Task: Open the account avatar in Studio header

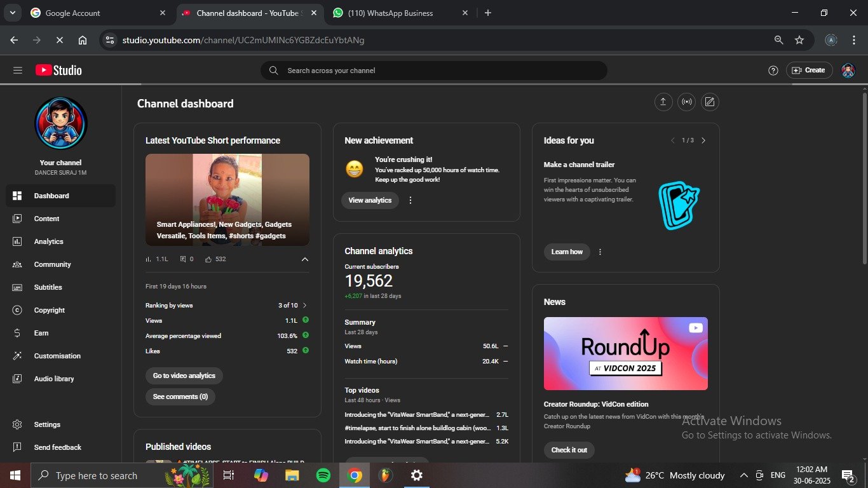Action: pos(848,71)
